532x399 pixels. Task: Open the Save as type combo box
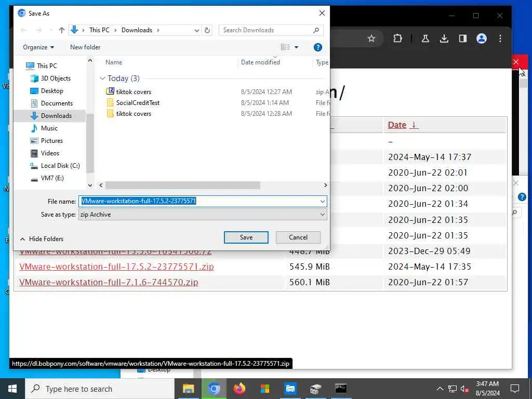pos(203,215)
